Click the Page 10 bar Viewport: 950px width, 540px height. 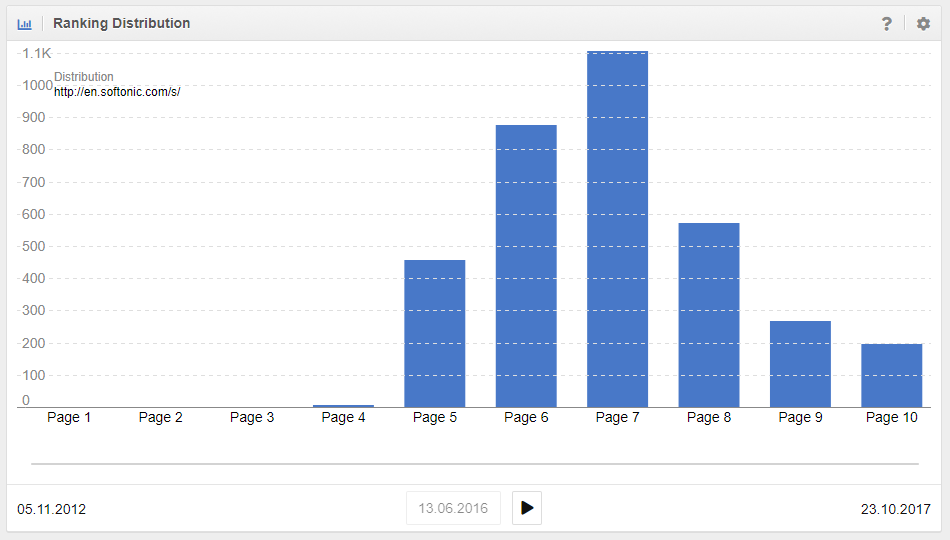891,375
